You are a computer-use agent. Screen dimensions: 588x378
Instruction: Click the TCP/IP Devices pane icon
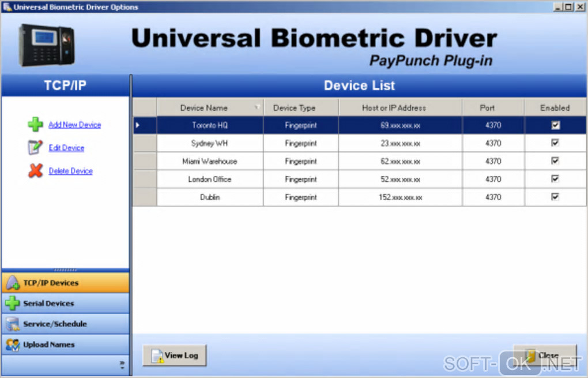13,283
